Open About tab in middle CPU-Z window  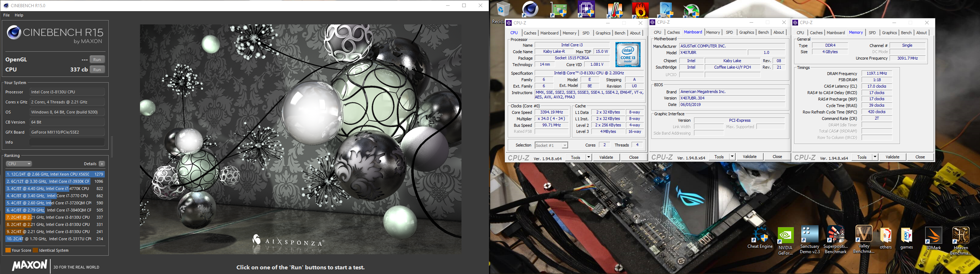[x=778, y=32]
